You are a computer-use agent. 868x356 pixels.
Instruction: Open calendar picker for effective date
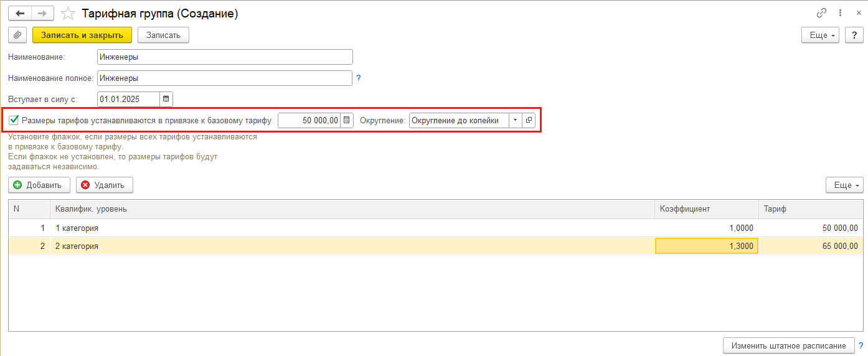click(x=166, y=99)
